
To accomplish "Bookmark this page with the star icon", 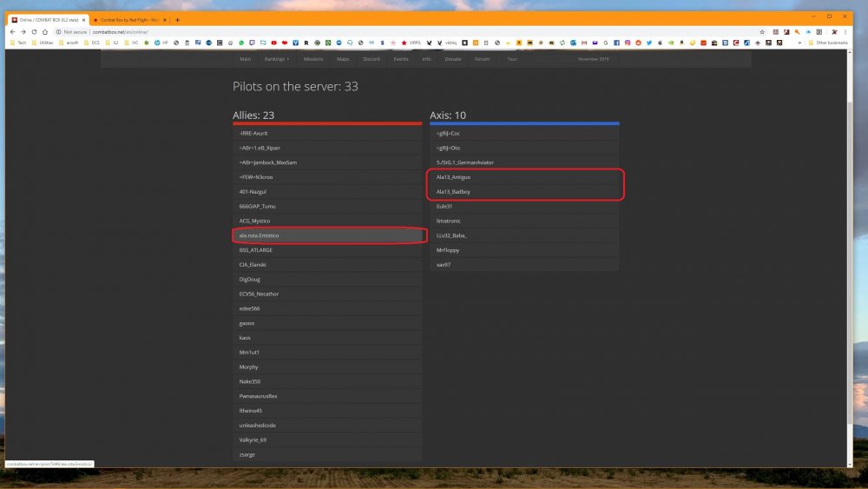I will tap(762, 31).
